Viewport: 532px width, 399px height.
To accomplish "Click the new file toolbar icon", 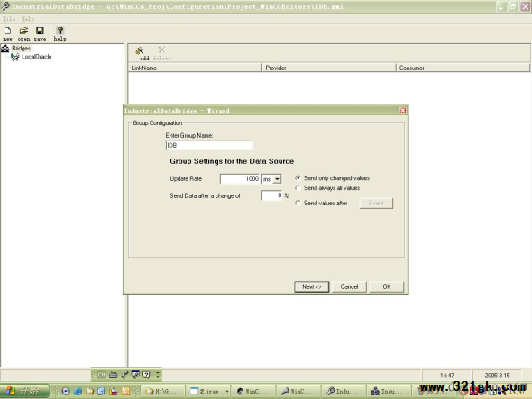I will click(7, 34).
